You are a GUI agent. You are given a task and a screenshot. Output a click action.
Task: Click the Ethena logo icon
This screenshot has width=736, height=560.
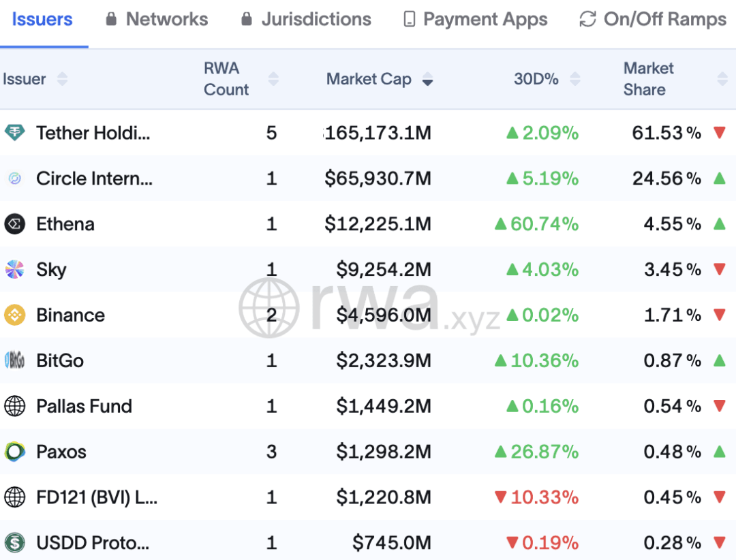point(14,224)
